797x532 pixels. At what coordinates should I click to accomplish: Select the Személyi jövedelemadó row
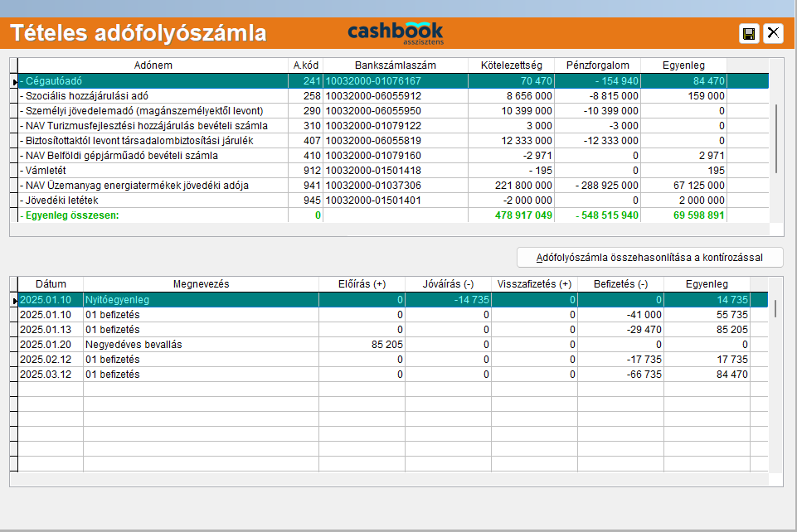click(153, 111)
